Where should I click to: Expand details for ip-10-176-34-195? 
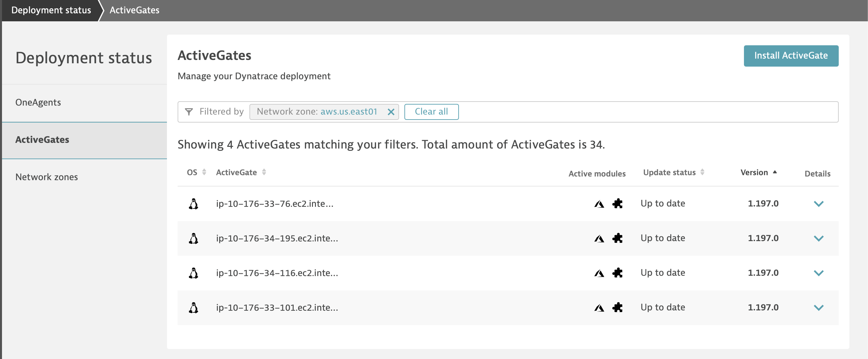point(818,238)
